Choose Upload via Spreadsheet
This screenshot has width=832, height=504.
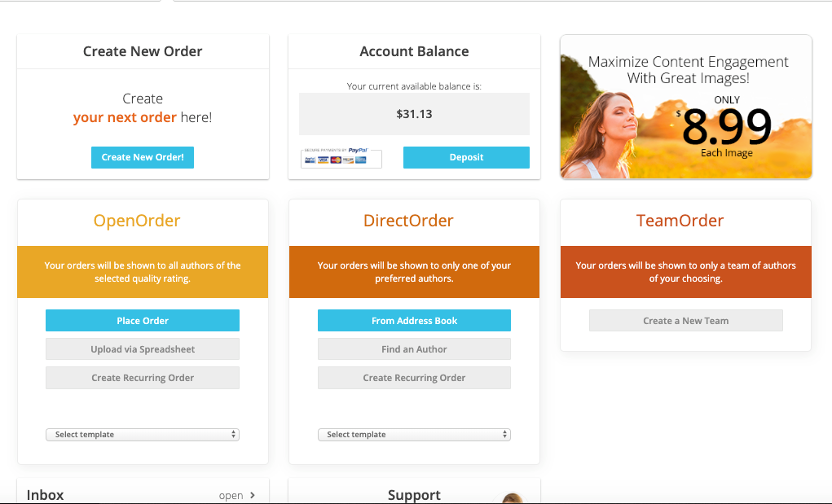(x=143, y=349)
